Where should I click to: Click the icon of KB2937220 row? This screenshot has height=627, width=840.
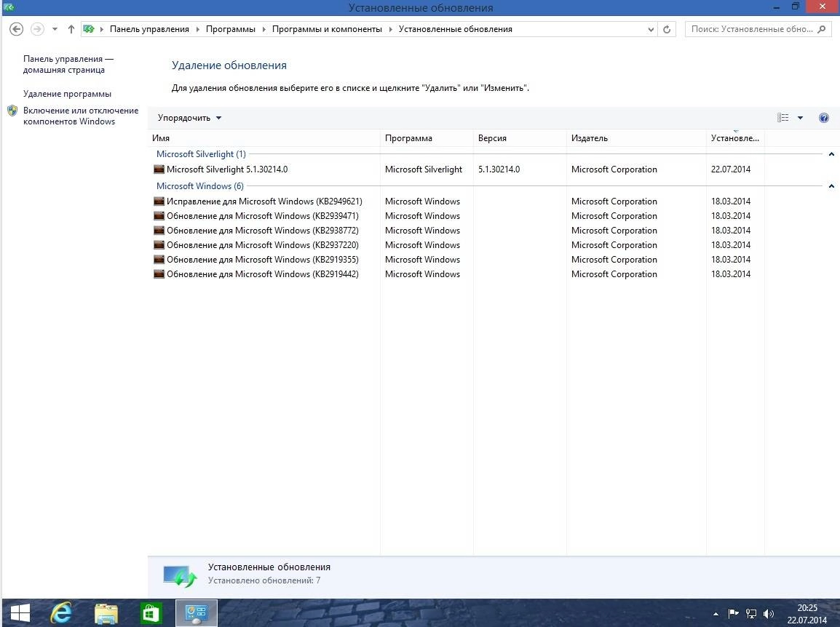pyautogui.click(x=159, y=244)
